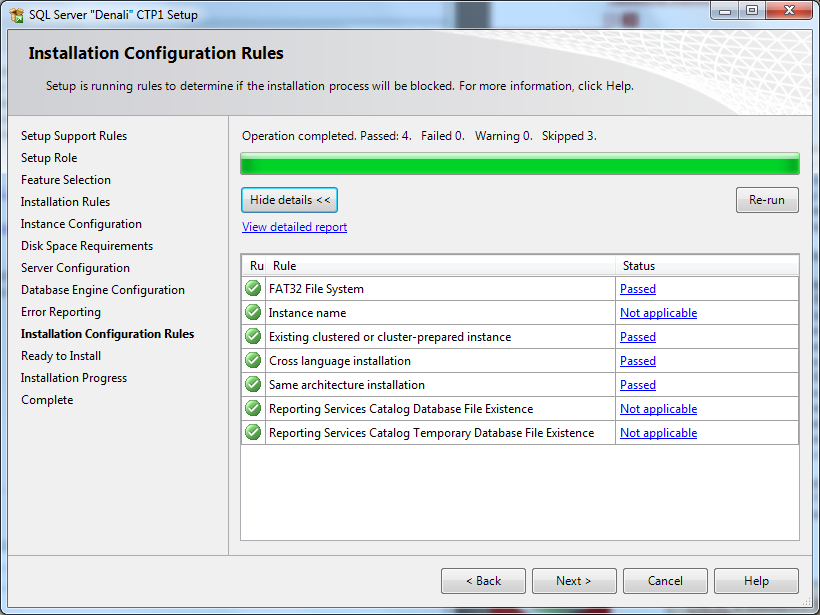This screenshot has width=820, height=615.
Task: Maximize the setup window
Action: tap(751, 11)
